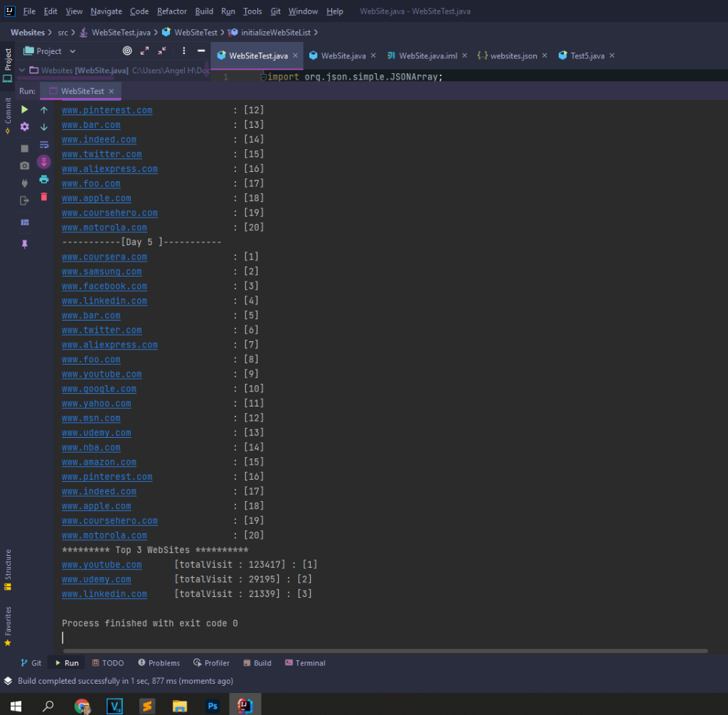Screen dimensions: 728x715
Task: Rerun WebSiteTest with the green play icon
Action: [x=25, y=109]
